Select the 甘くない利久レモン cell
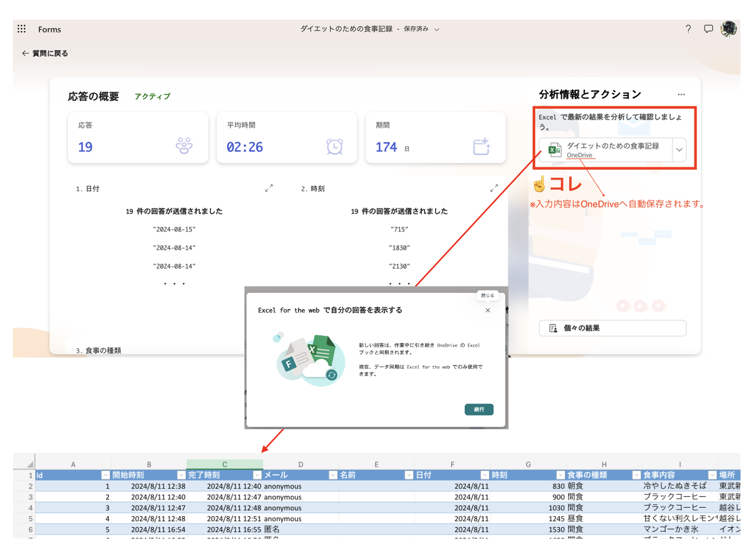 [680, 518]
